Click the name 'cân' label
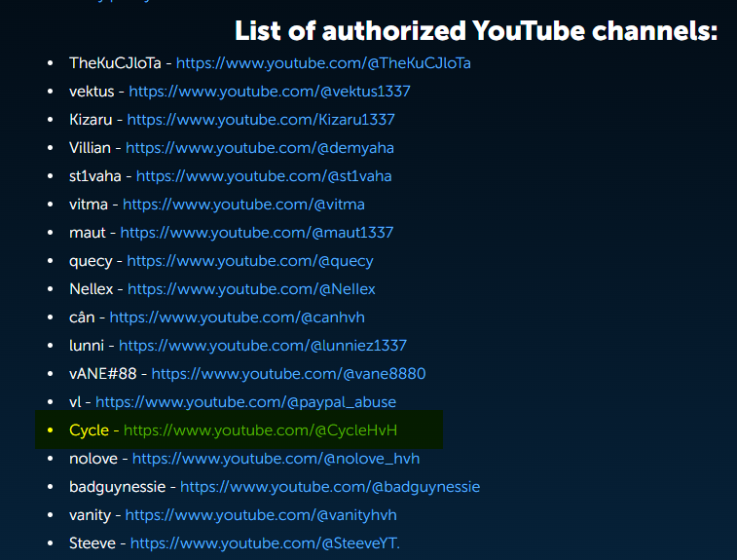 82,317
